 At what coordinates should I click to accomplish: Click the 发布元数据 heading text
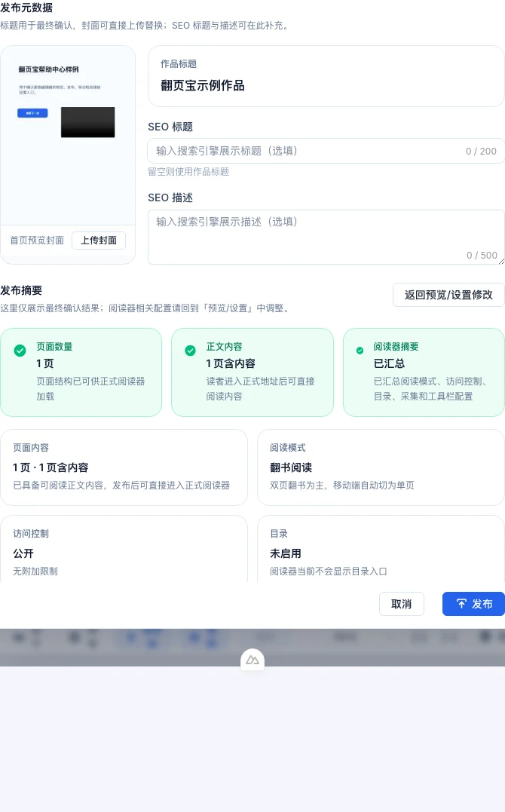coord(26,8)
